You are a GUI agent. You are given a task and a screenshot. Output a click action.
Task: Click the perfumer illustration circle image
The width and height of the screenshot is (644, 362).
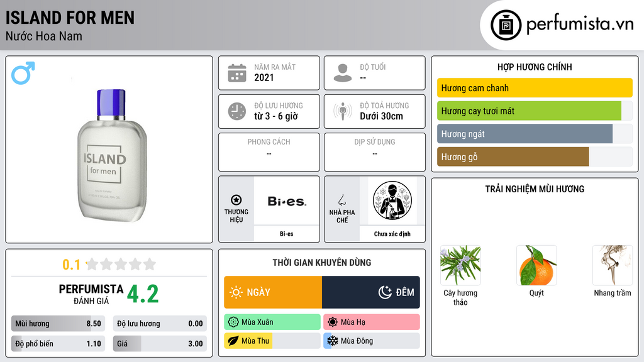(x=392, y=200)
